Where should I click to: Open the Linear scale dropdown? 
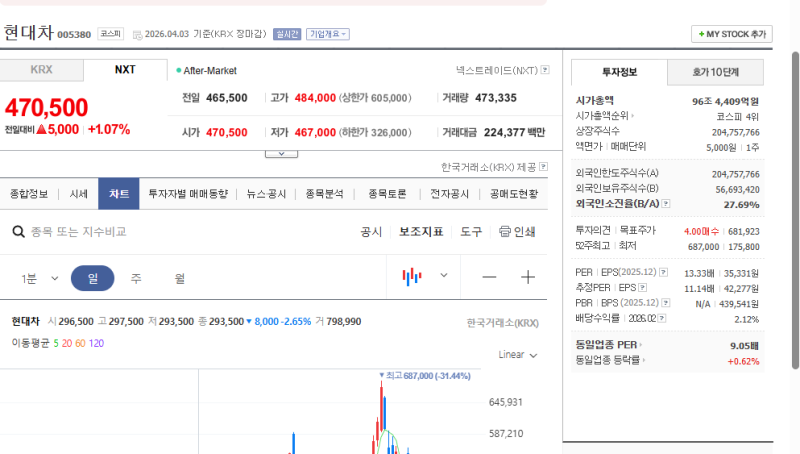tap(518, 355)
